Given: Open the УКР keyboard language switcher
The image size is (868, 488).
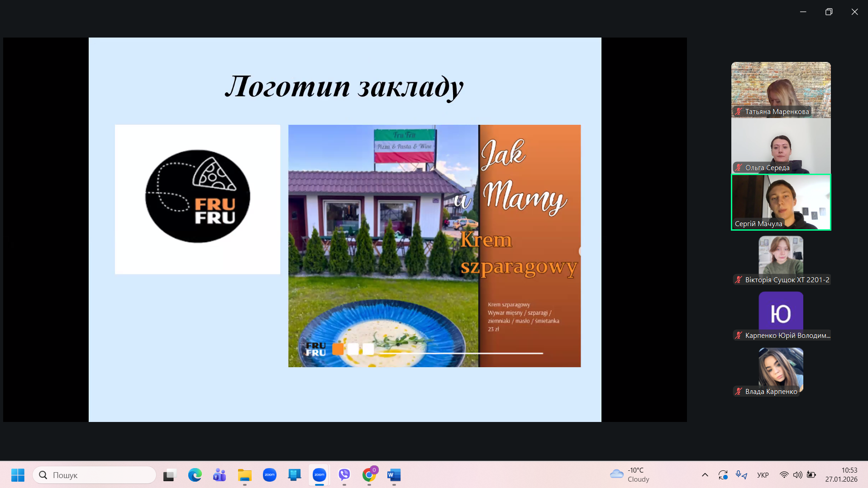Looking at the screenshot, I should [763, 475].
